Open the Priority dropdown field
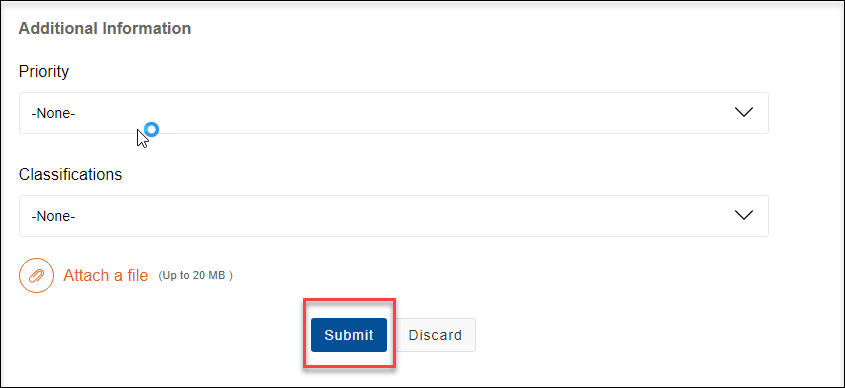Image resolution: width=845 pixels, height=388 pixels. point(394,113)
